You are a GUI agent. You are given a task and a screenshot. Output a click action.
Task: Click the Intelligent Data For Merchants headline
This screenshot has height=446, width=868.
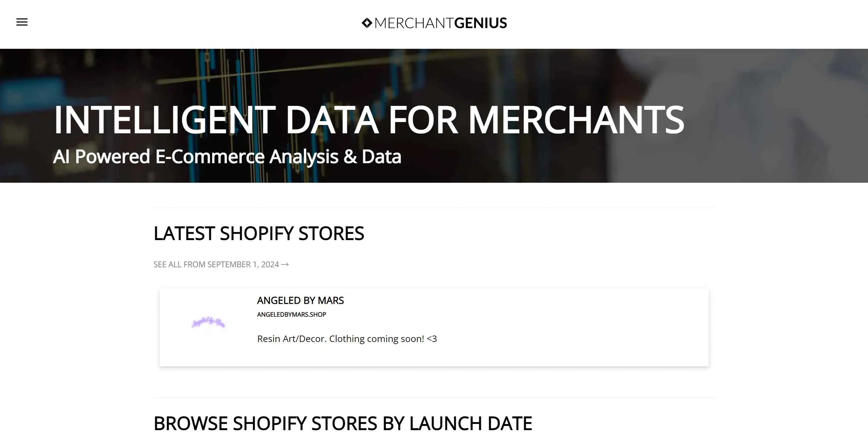click(369, 120)
